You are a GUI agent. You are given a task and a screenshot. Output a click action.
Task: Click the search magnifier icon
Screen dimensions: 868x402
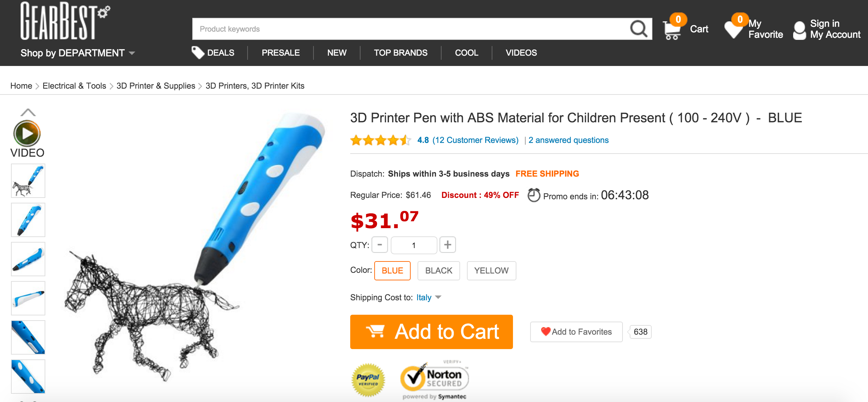pyautogui.click(x=639, y=29)
